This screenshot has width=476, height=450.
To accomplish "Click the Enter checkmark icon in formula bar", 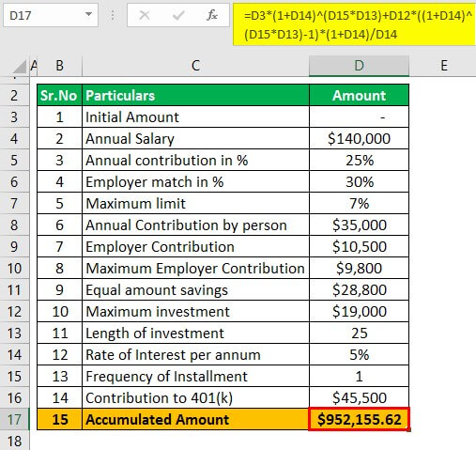I will 178,15.
